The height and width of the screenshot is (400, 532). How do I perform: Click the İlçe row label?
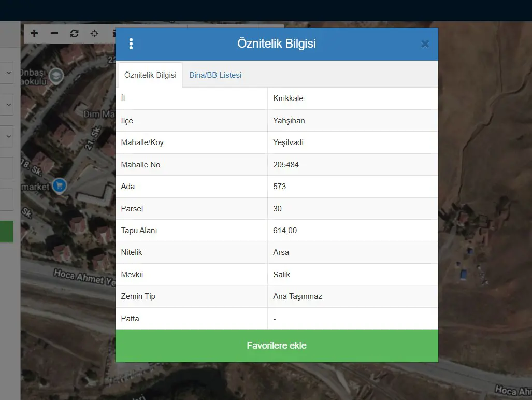coord(127,121)
